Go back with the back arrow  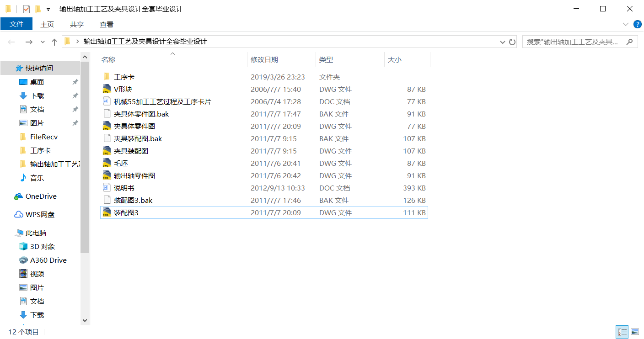[x=11, y=42]
